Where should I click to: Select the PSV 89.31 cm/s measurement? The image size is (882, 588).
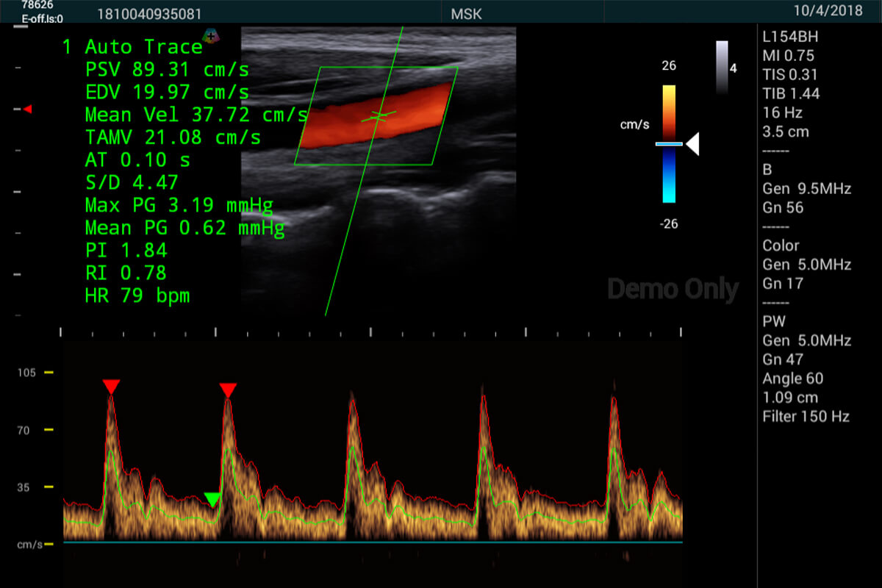167,70
